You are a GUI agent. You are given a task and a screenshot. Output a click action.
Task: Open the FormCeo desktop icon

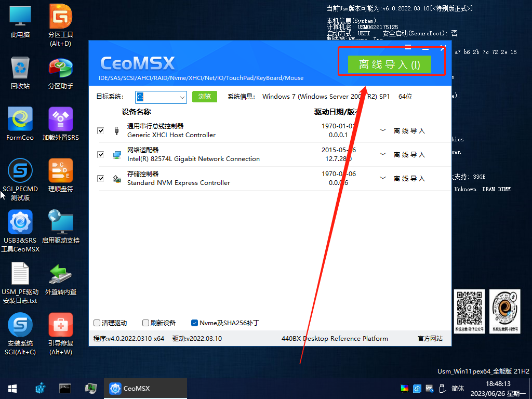(20, 124)
